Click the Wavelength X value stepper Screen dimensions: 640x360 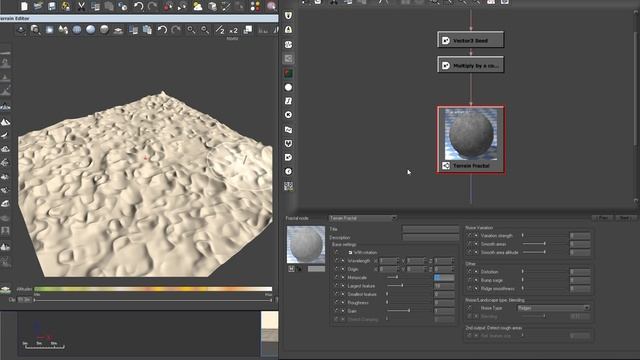pos(398,261)
